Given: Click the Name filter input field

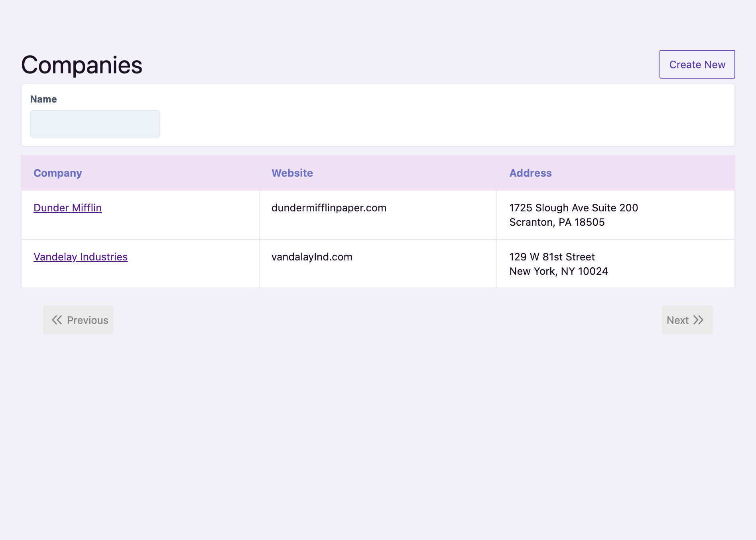Looking at the screenshot, I should (x=95, y=124).
